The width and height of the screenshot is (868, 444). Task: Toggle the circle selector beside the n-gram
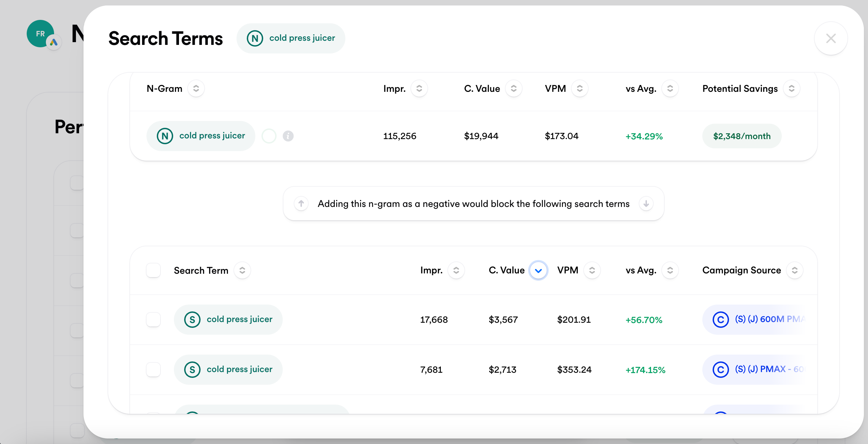(x=269, y=136)
